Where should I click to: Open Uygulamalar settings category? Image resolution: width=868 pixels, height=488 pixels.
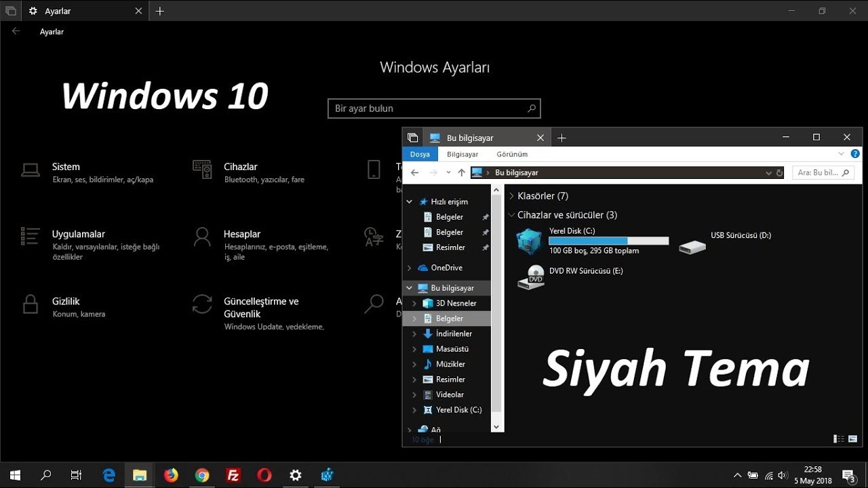click(x=91, y=245)
